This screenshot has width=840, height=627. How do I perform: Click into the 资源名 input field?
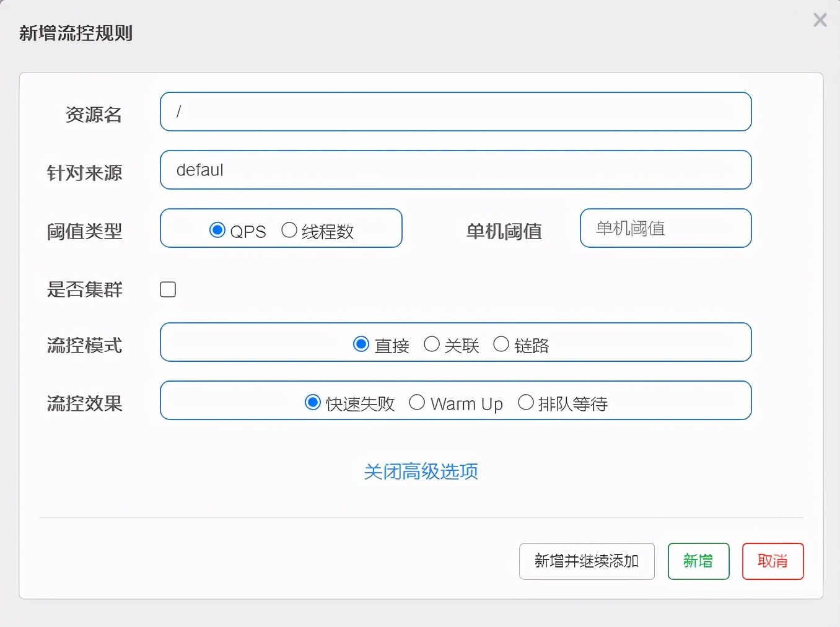[x=455, y=112]
